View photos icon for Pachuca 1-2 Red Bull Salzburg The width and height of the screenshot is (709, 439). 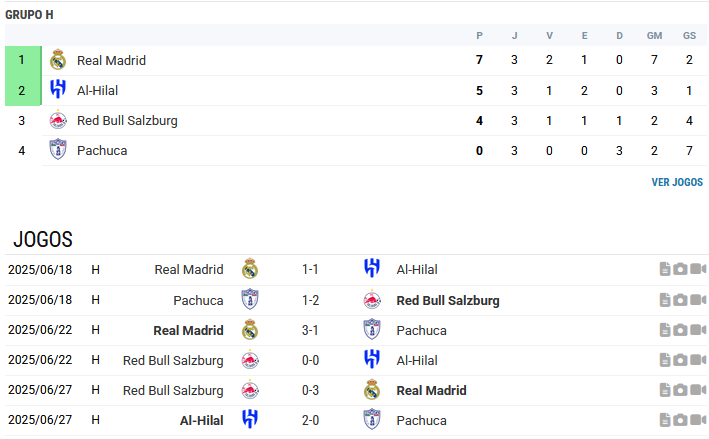pos(681,300)
